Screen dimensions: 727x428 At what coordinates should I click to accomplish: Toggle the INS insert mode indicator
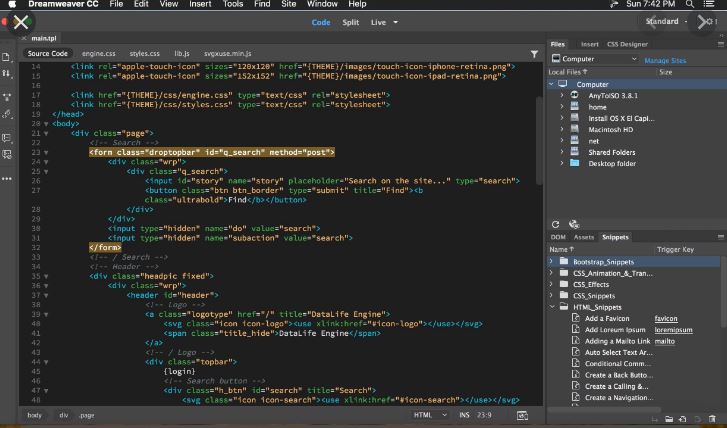pyautogui.click(x=464, y=415)
